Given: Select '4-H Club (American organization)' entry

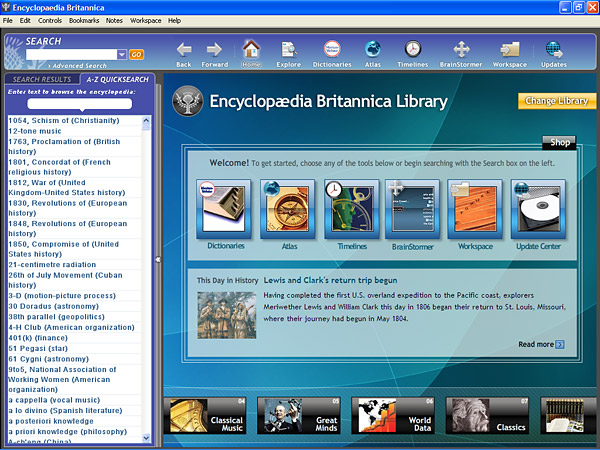Looking at the screenshot, I should point(72,327).
